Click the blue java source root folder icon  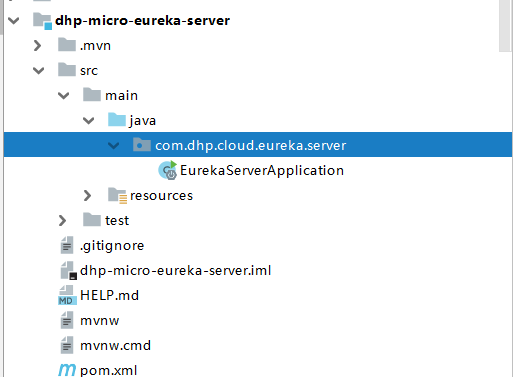(117, 120)
